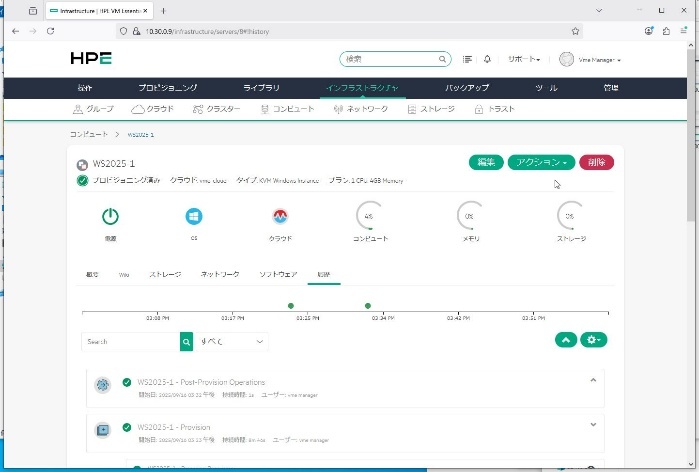This screenshot has height=472, width=699.
Task: Open notifications bell icon in header
Action: [x=487, y=60]
